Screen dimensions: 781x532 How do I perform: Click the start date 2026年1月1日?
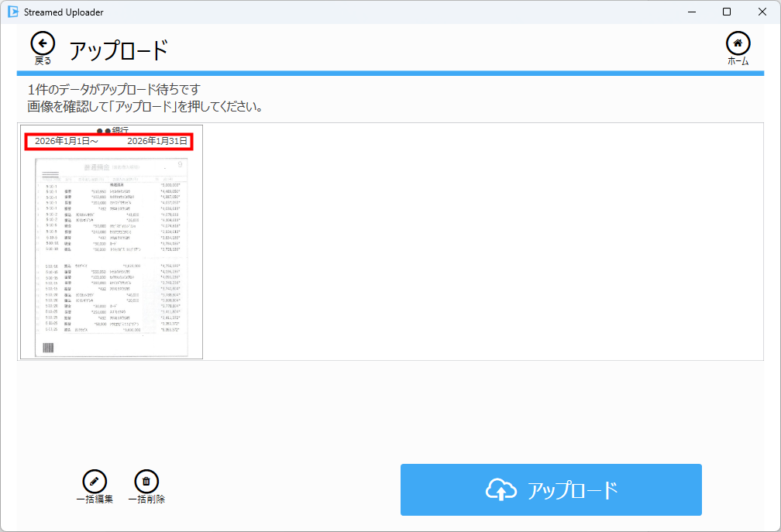[66, 141]
